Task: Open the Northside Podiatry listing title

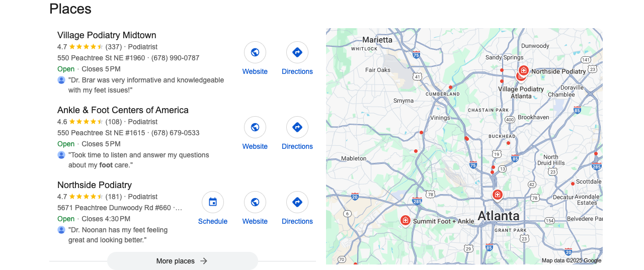Action: (x=95, y=185)
